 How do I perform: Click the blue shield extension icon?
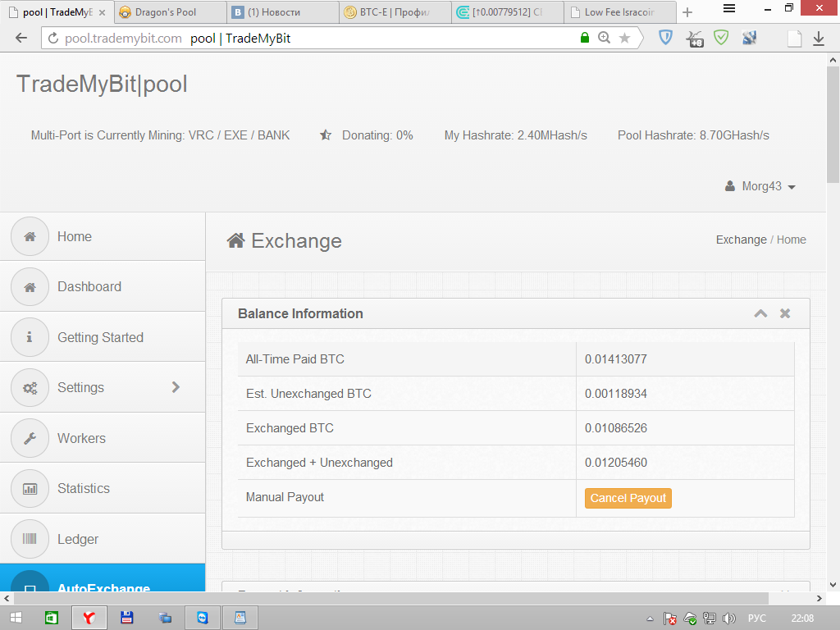(665, 38)
